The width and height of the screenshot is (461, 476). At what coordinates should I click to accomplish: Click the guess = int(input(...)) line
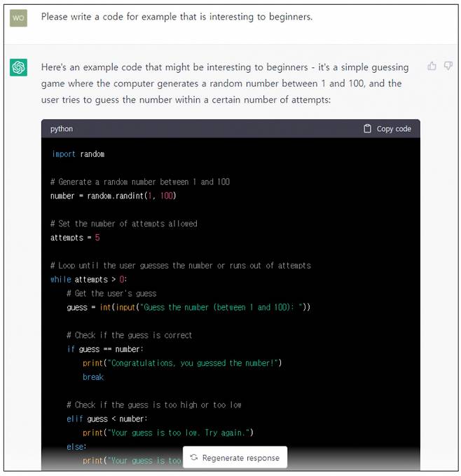click(188, 307)
